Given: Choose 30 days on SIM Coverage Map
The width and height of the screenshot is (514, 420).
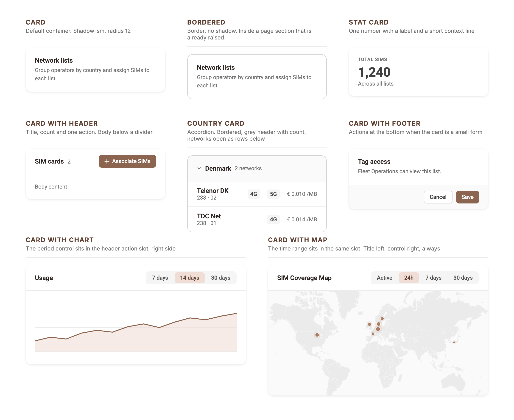Looking at the screenshot, I should coord(463,278).
